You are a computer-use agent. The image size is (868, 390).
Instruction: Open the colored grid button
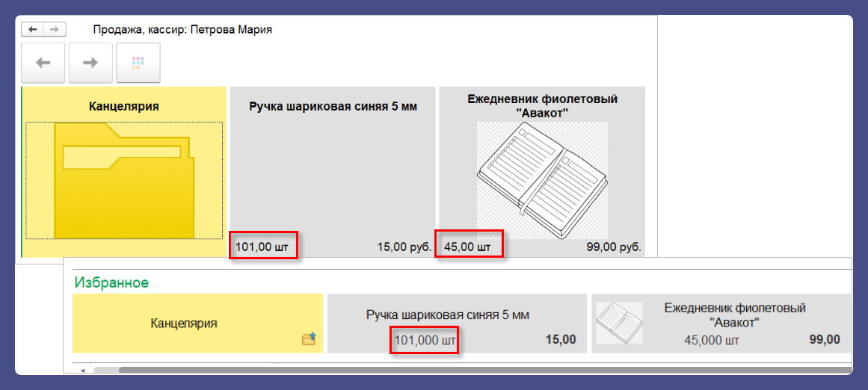pos(138,63)
